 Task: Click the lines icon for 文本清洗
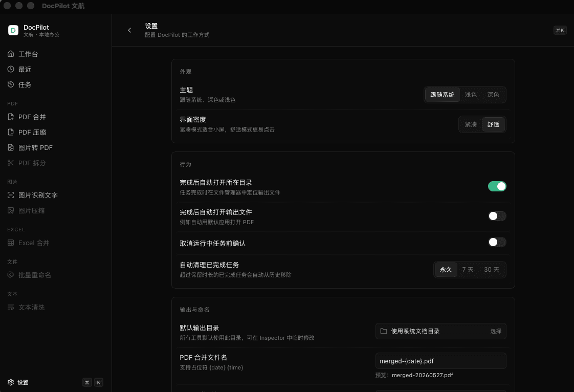[x=11, y=308]
